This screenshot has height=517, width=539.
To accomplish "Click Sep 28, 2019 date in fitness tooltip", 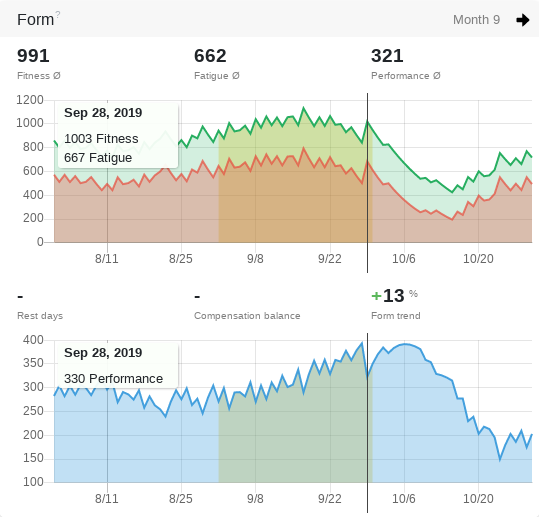I will coord(103,112).
